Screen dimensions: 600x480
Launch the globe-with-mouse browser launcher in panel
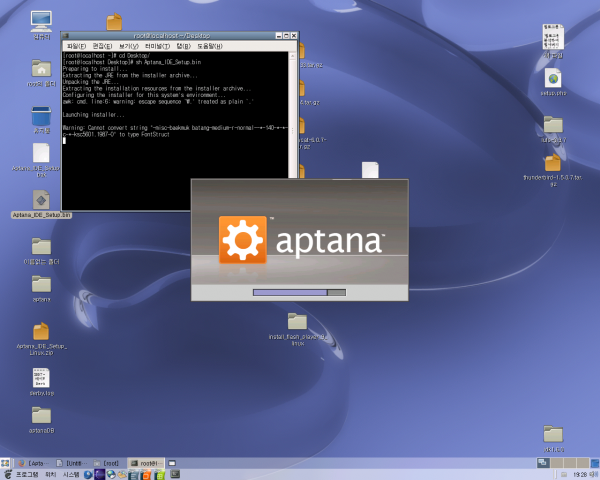[111, 475]
